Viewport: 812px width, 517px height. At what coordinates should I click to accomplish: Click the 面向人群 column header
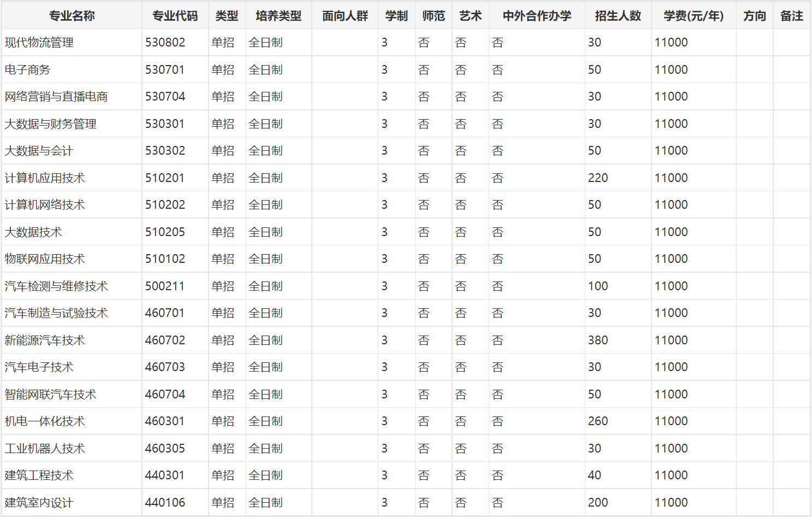pos(345,16)
